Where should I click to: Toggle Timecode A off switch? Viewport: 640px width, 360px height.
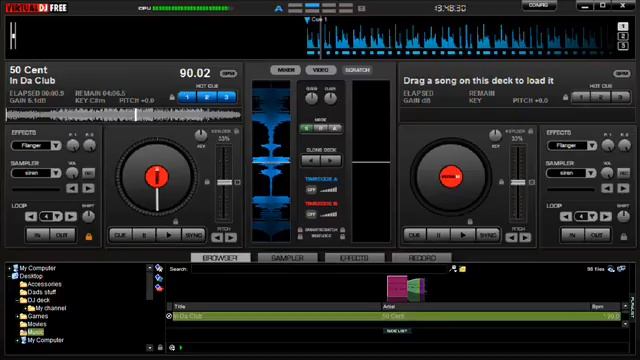[311, 190]
